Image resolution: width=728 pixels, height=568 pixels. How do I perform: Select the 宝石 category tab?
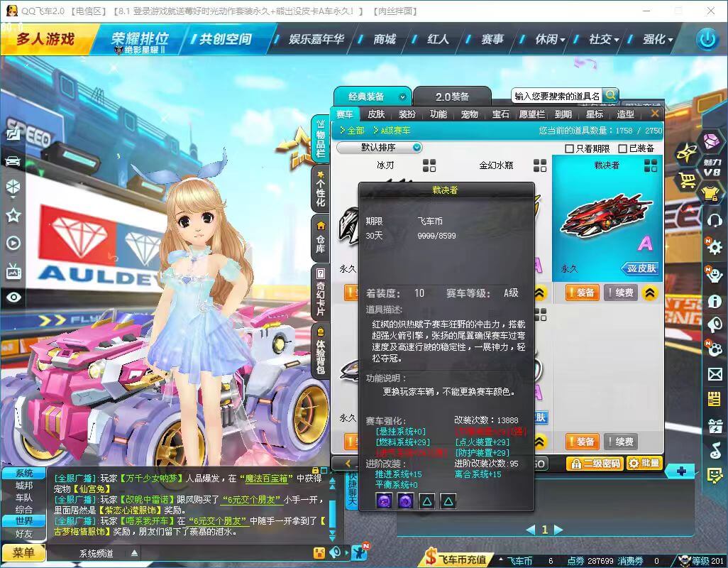(500, 114)
